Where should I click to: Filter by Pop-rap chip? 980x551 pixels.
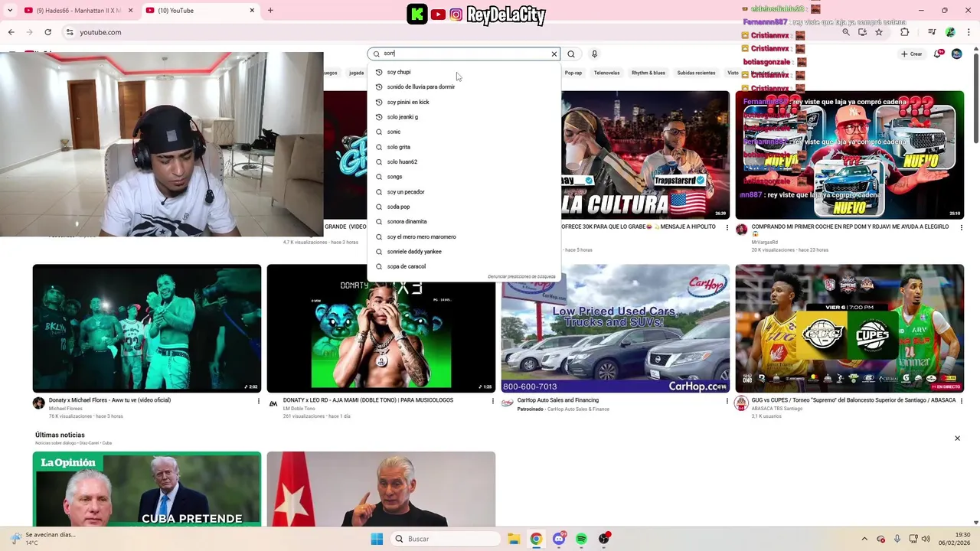point(573,73)
